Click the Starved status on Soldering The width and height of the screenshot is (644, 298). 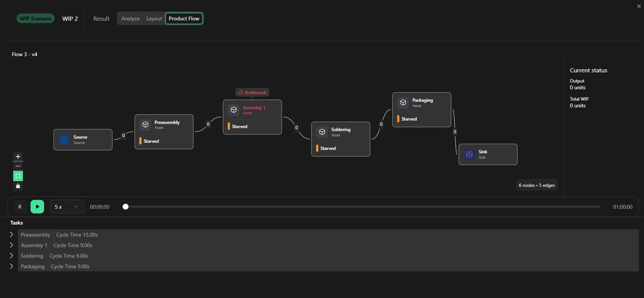tap(328, 148)
